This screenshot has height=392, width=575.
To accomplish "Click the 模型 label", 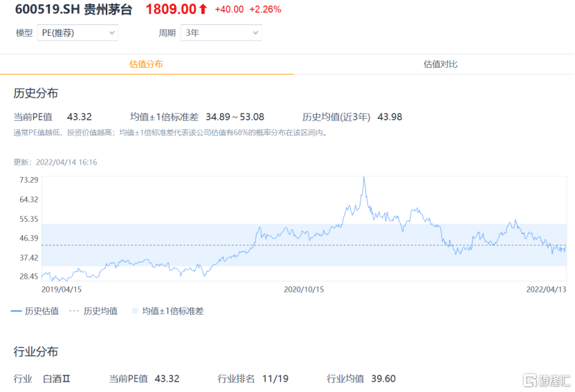I will tap(24, 33).
